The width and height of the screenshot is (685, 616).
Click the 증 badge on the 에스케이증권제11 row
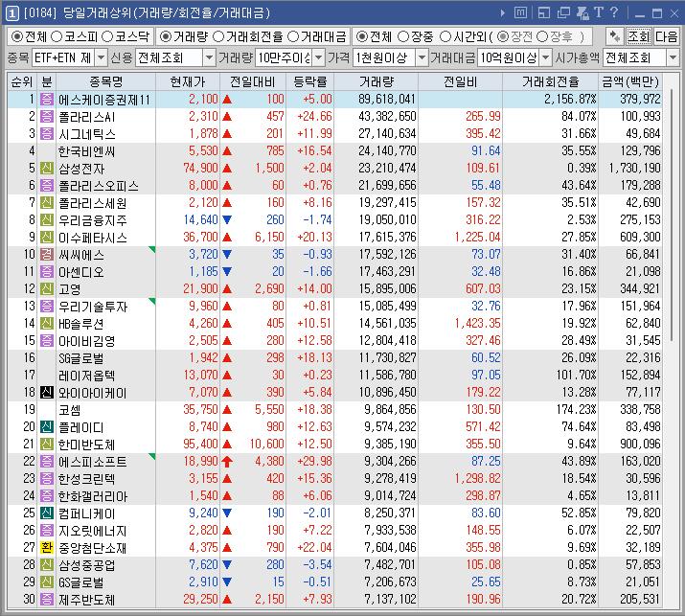[x=47, y=100]
